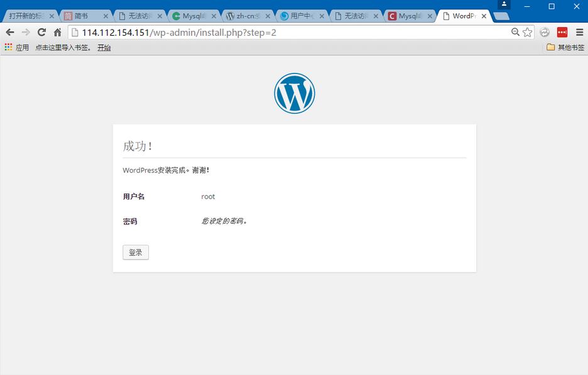588x375 pixels.
Task: Click the zoom magnifier icon in address bar
Action: pyautogui.click(x=515, y=32)
